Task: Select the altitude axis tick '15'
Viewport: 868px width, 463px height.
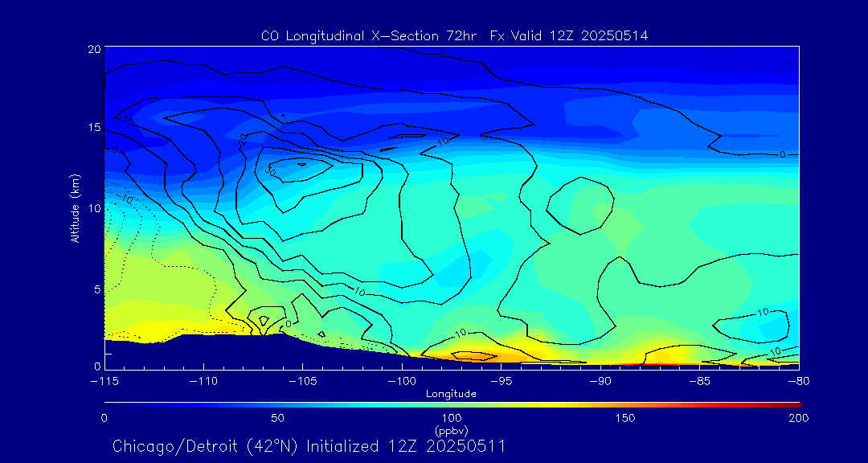Action: (94, 128)
